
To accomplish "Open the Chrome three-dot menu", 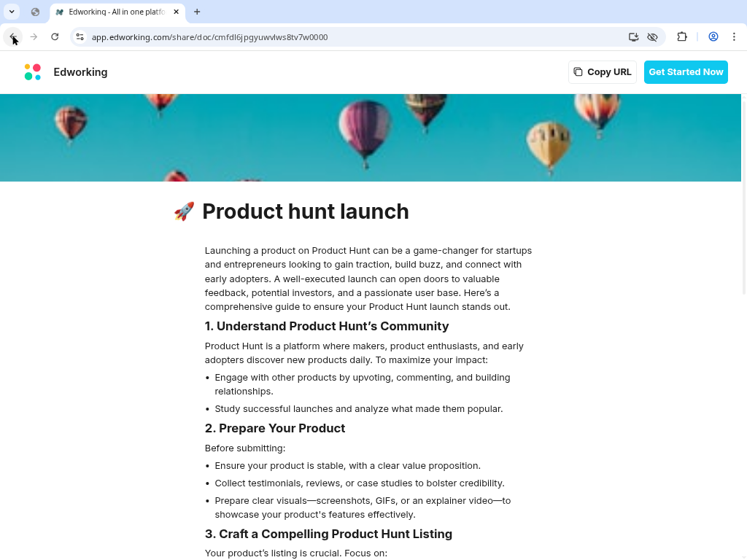I will click(x=734, y=37).
